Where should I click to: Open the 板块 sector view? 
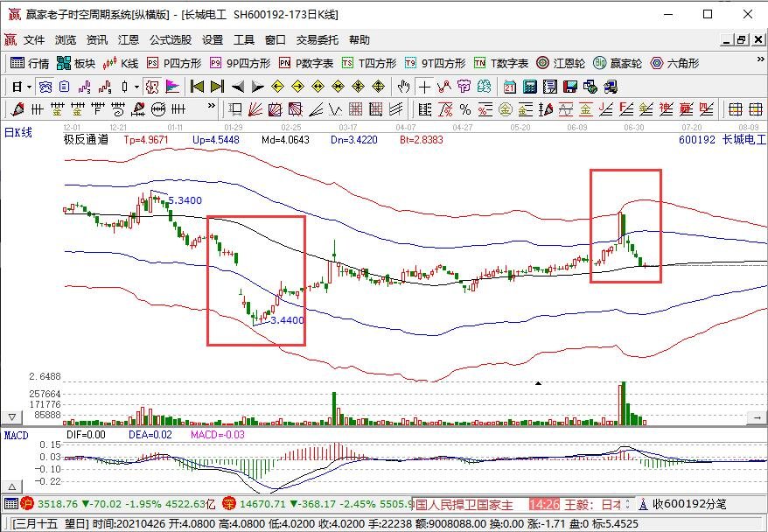(x=76, y=63)
